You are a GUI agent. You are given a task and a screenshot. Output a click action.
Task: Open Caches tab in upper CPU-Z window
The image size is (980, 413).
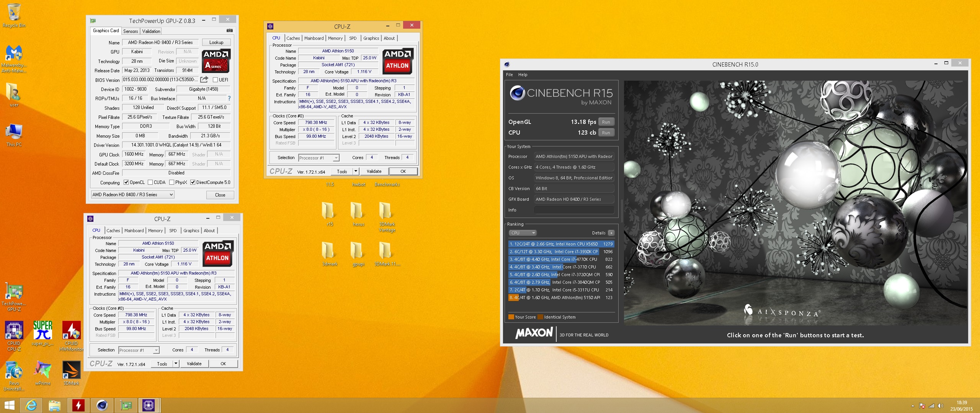point(293,38)
